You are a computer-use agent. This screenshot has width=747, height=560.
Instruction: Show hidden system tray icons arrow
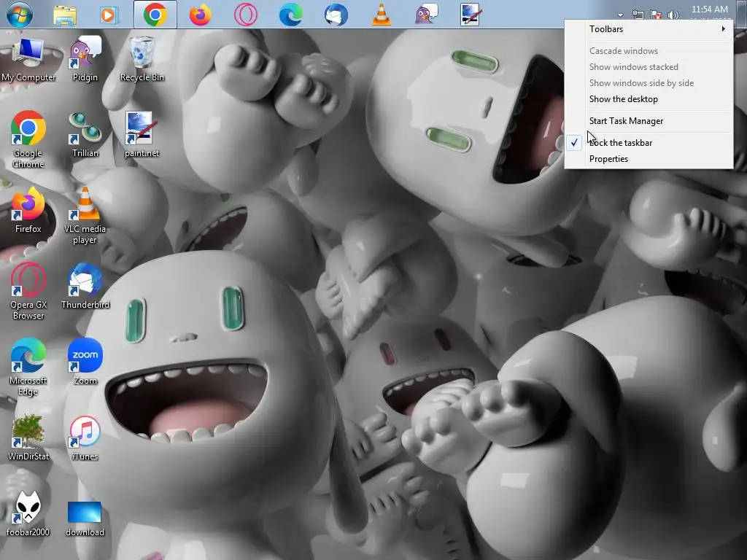point(620,15)
